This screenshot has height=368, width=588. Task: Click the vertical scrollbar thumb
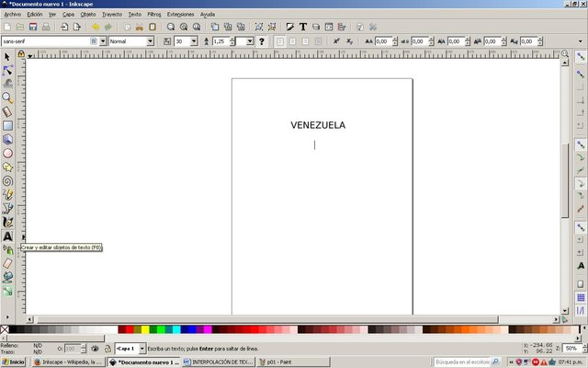tap(565, 180)
